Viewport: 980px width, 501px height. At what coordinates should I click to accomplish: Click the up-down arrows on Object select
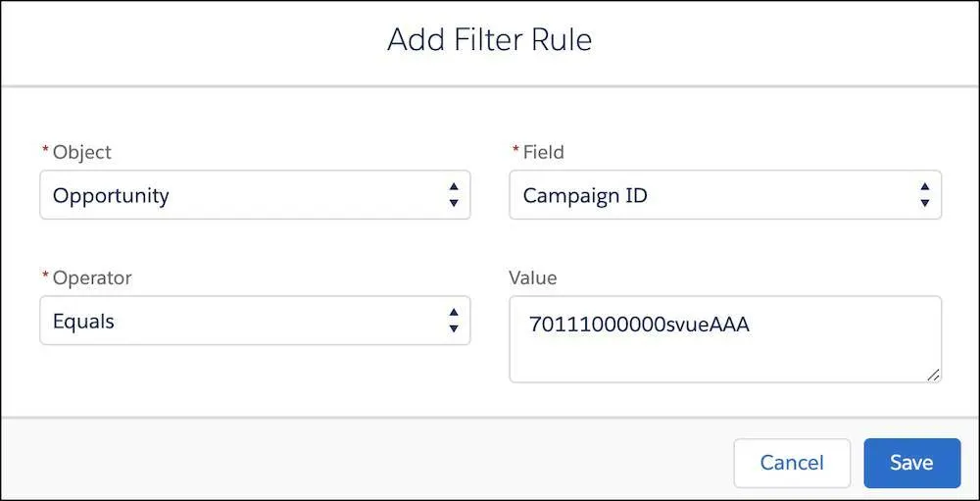pyautogui.click(x=454, y=195)
